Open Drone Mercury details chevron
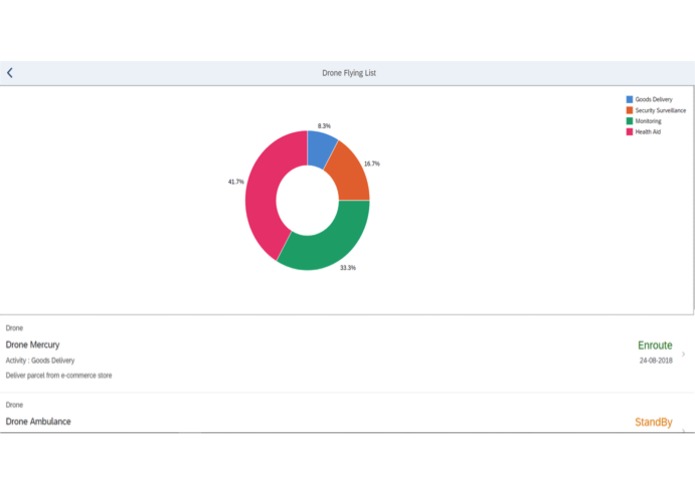 pos(683,354)
